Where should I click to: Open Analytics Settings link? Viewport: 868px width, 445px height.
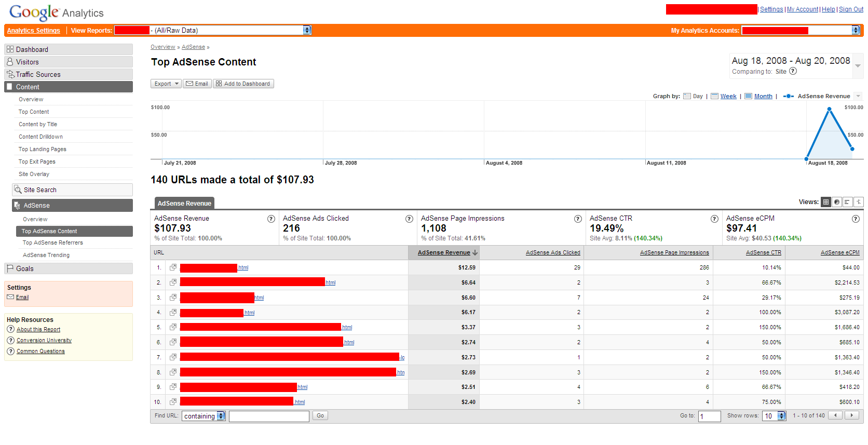point(34,31)
